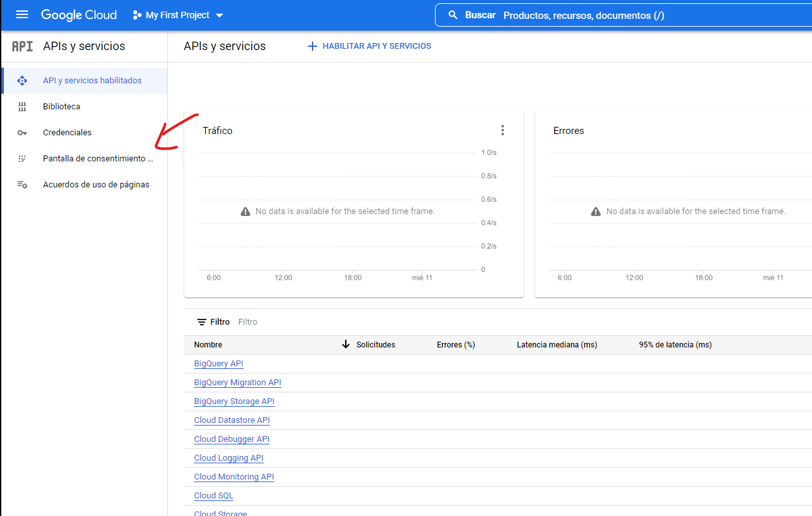The width and height of the screenshot is (812, 516).
Task: Open the Cloud Monitoring API link
Action: [234, 477]
